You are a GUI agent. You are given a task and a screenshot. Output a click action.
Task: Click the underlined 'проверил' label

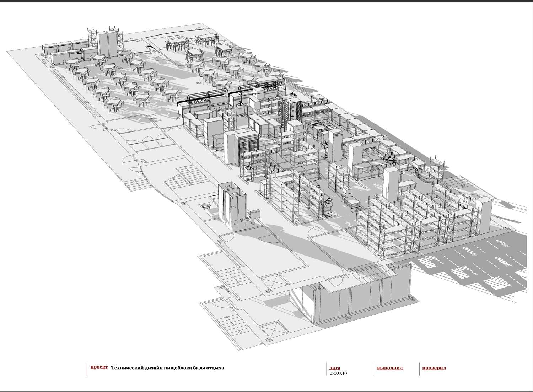(434, 368)
